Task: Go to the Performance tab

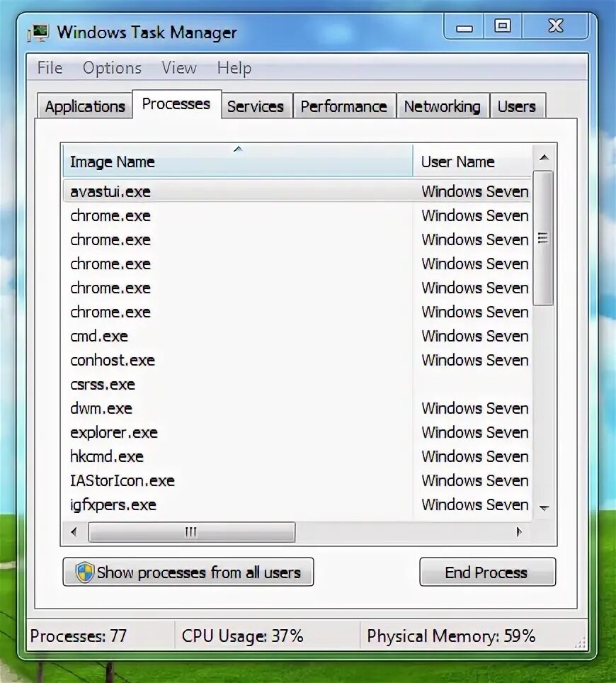Action: [x=344, y=106]
